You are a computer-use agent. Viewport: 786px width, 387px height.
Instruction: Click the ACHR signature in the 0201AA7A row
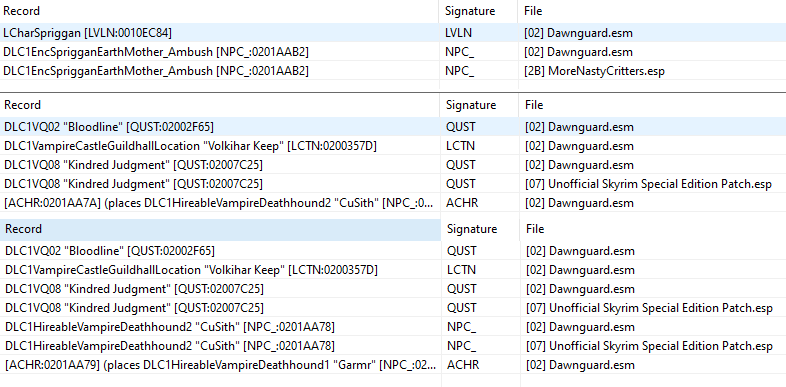[x=462, y=203]
